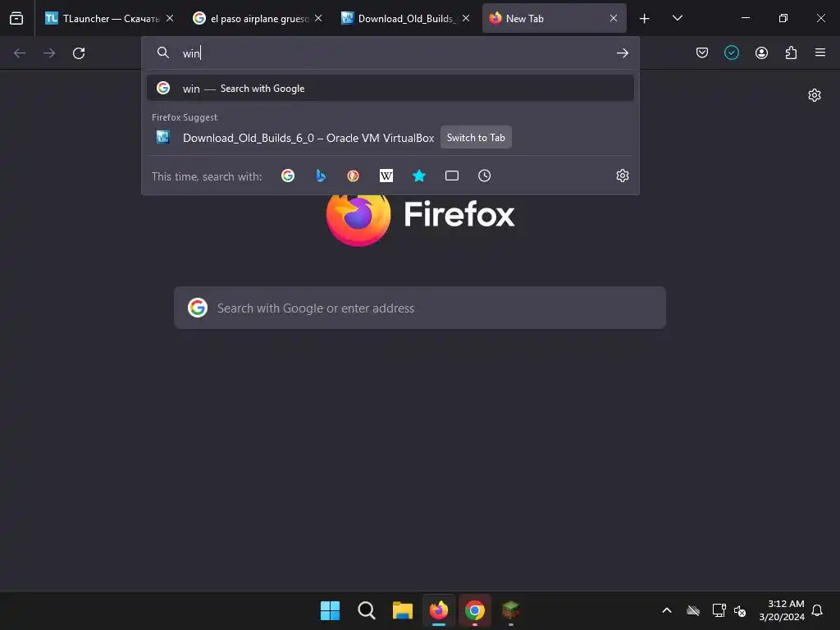
Task: Open the notification bell
Action: click(x=817, y=610)
